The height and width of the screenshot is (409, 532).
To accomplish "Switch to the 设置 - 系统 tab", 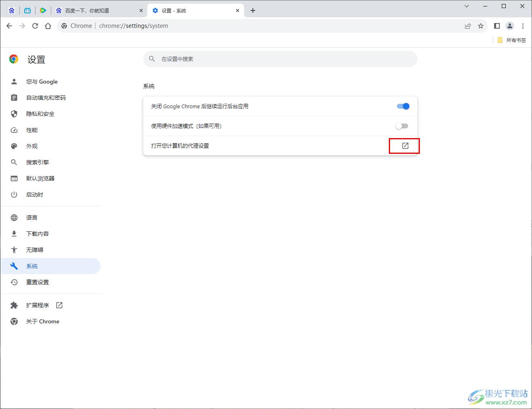I will (x=196, y=10).
